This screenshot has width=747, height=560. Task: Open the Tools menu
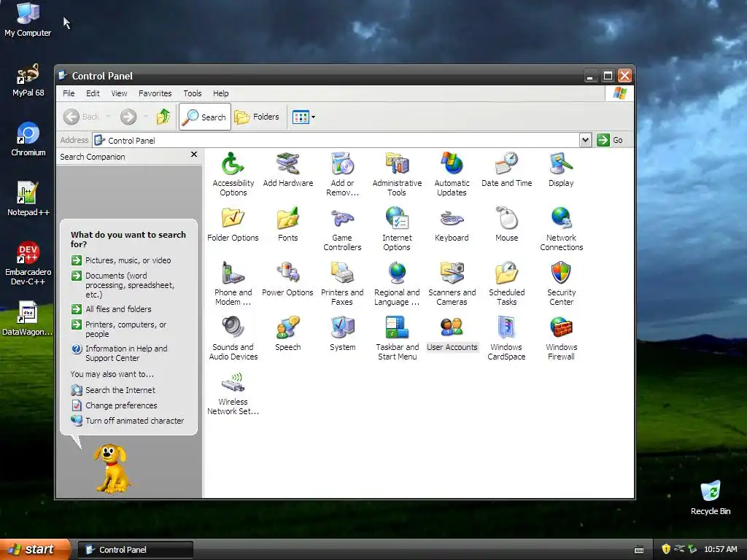click(193, 93)
